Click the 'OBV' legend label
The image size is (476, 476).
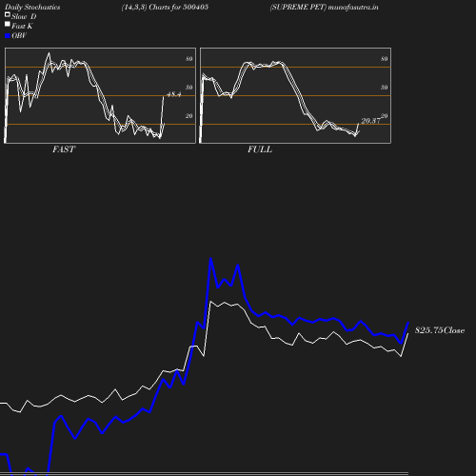tap(19, 36)
